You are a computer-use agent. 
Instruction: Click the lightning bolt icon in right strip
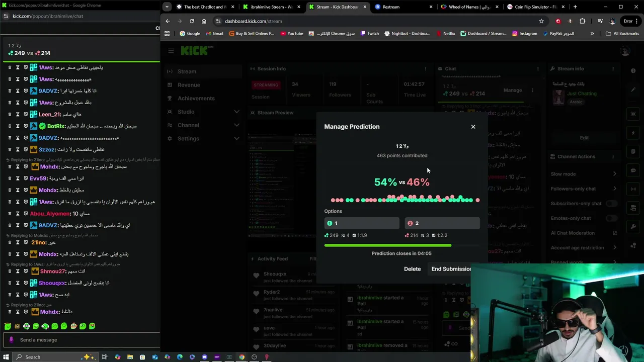[633, 133]
